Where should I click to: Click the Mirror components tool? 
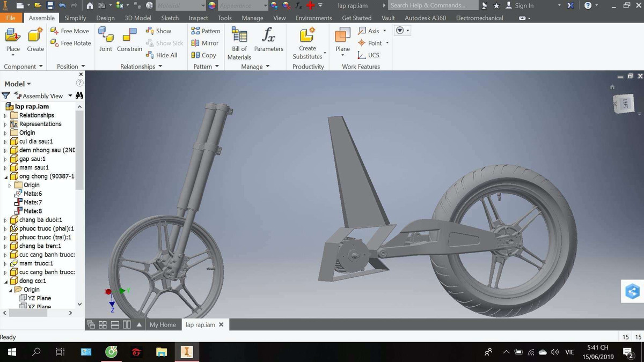coord(206,43)
